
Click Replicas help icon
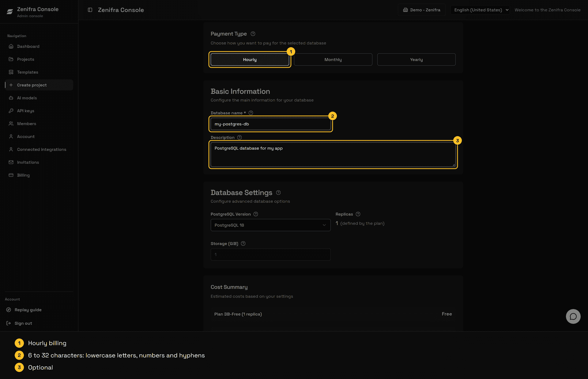click(358, 214)
